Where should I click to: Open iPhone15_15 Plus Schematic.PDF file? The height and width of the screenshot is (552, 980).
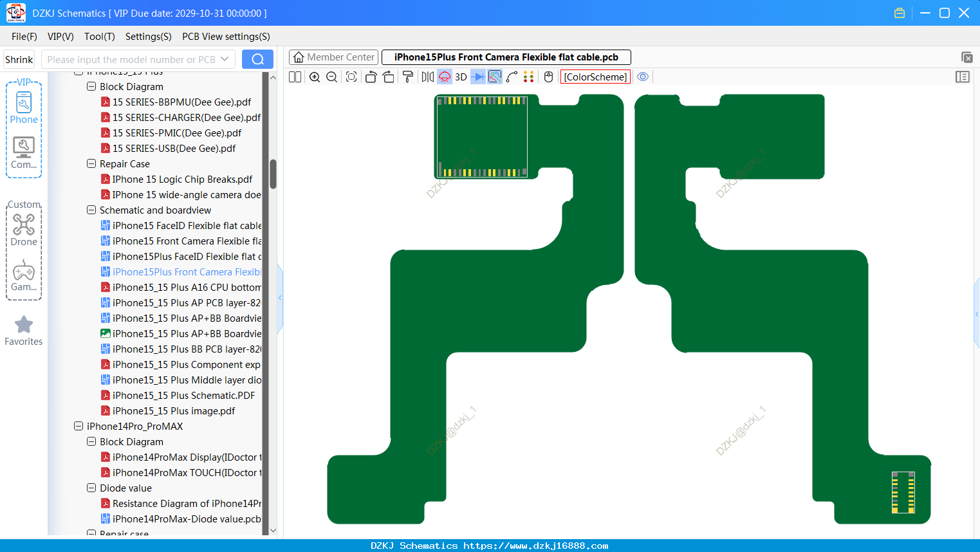[x=183, y=396]
